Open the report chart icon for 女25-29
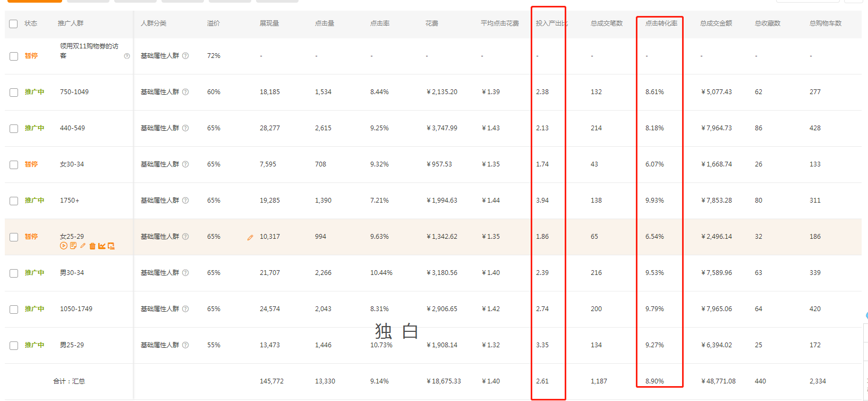 pos(111,246)
